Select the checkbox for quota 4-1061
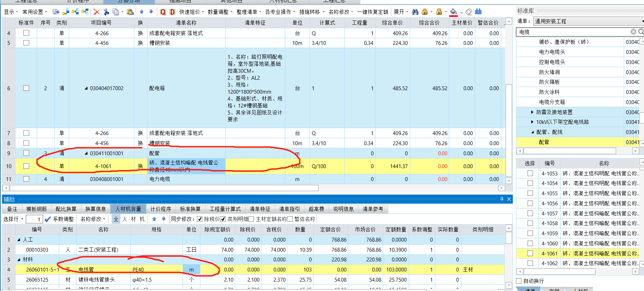 pos(530,253)
